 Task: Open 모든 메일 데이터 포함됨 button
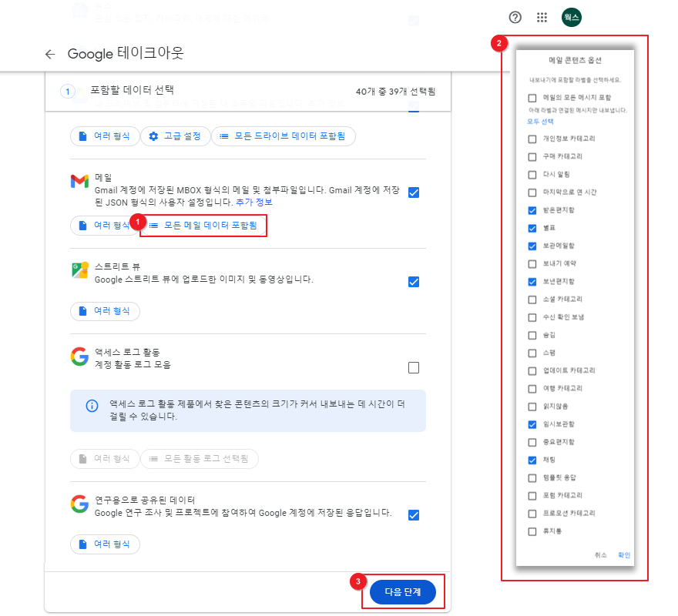click(x=203, y=226)
